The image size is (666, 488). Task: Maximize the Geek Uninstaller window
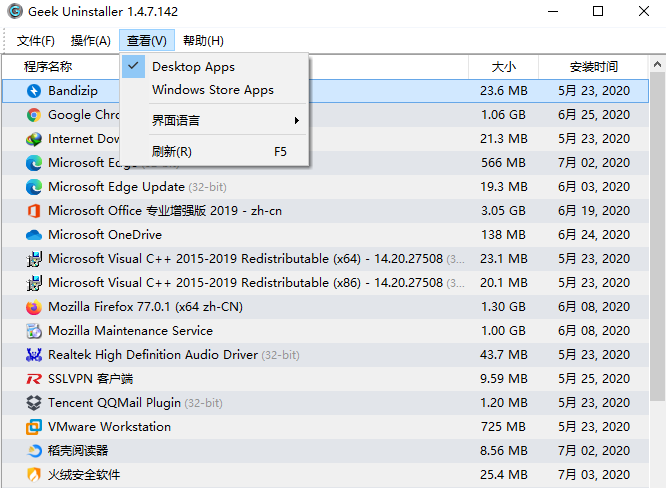[x=598, y=11]
